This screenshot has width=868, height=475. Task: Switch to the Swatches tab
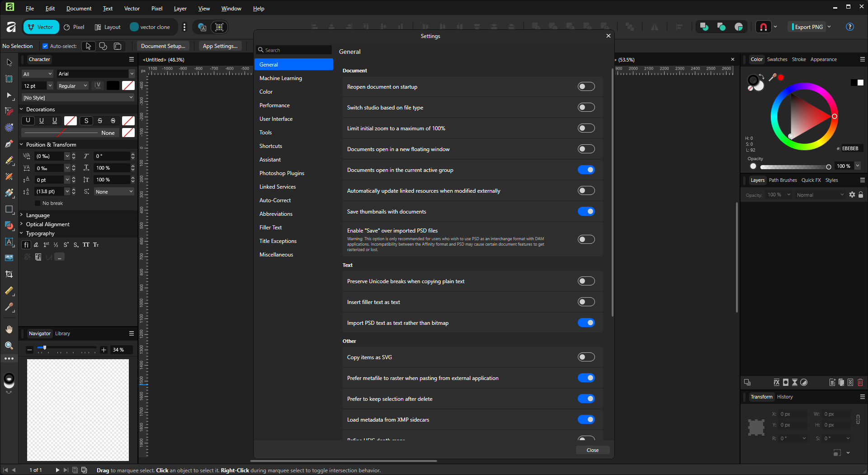777,59
